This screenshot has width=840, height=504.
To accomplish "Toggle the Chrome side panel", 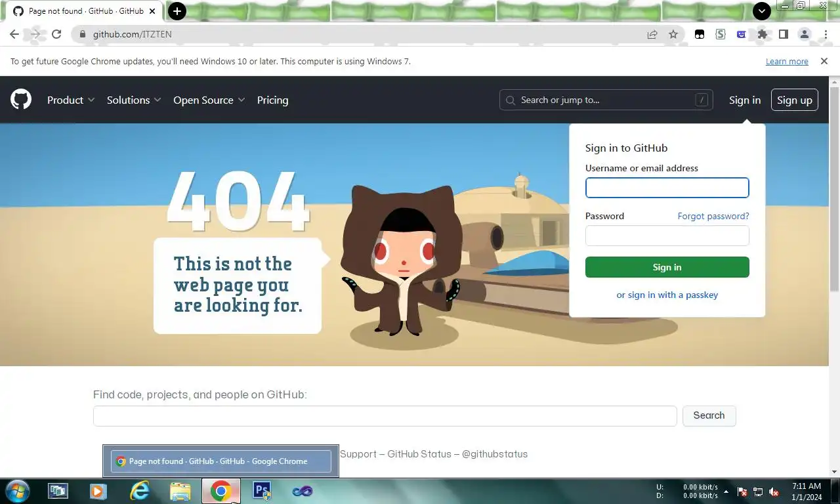I will click(783, 34).
